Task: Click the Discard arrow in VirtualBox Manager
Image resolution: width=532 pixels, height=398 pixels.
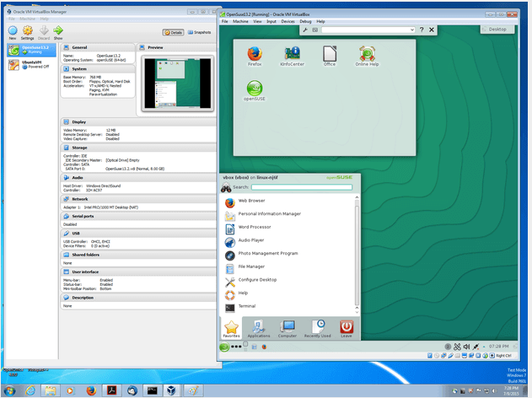Action: [x=44, y=32]
